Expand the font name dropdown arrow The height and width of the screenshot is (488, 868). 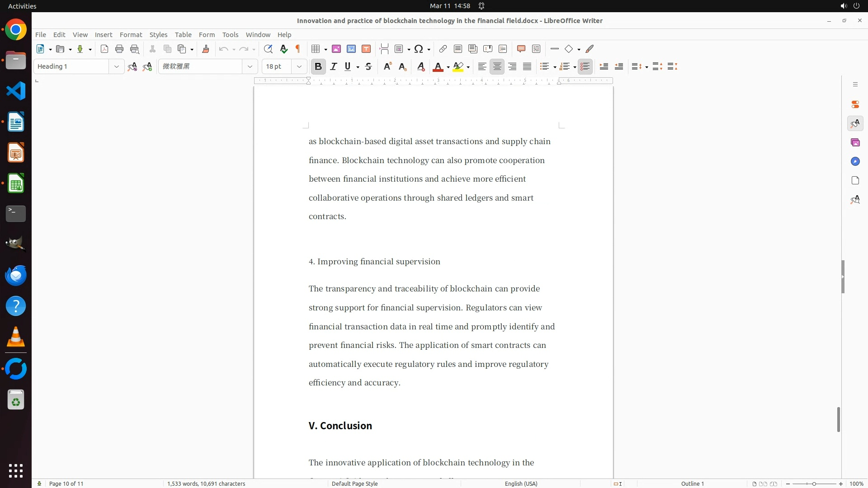(x=250, y=66)
